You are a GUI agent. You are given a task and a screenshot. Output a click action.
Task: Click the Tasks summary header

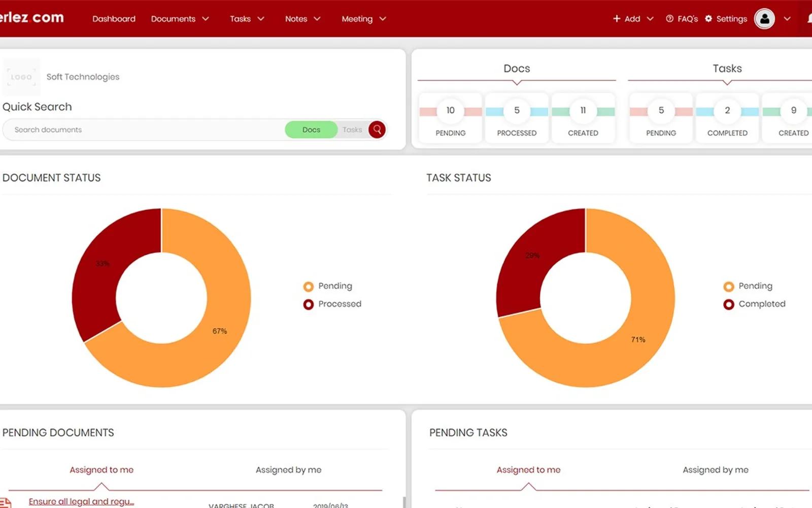727,69
